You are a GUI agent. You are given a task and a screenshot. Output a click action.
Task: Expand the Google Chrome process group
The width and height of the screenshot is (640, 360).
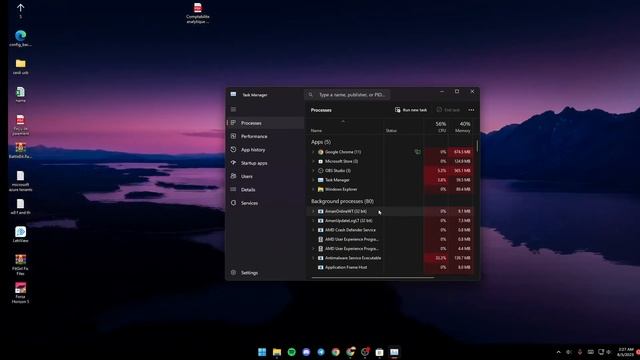(313, 152)
